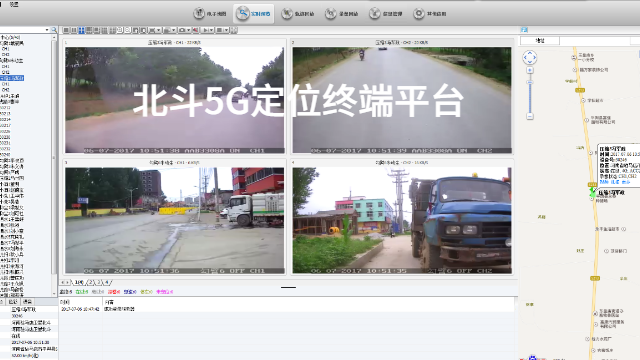Zoom in the map with plus button
Screen dimensions: 640x360
(530, 70)
